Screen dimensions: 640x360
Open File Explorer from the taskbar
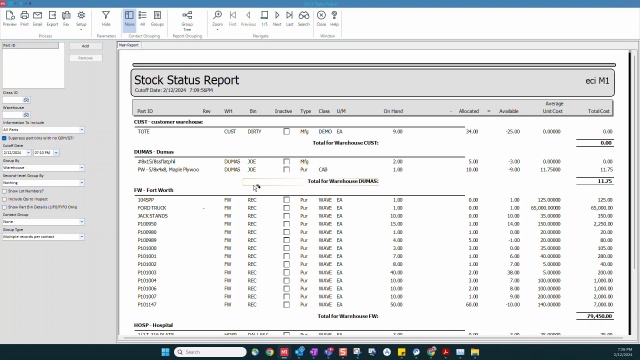pyautogui.click(x=475, y=352)
